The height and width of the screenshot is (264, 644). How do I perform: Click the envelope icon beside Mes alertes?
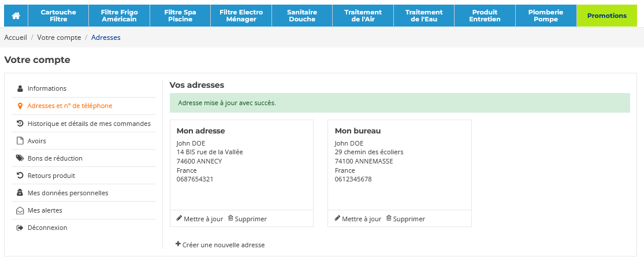tap(20, 210)
